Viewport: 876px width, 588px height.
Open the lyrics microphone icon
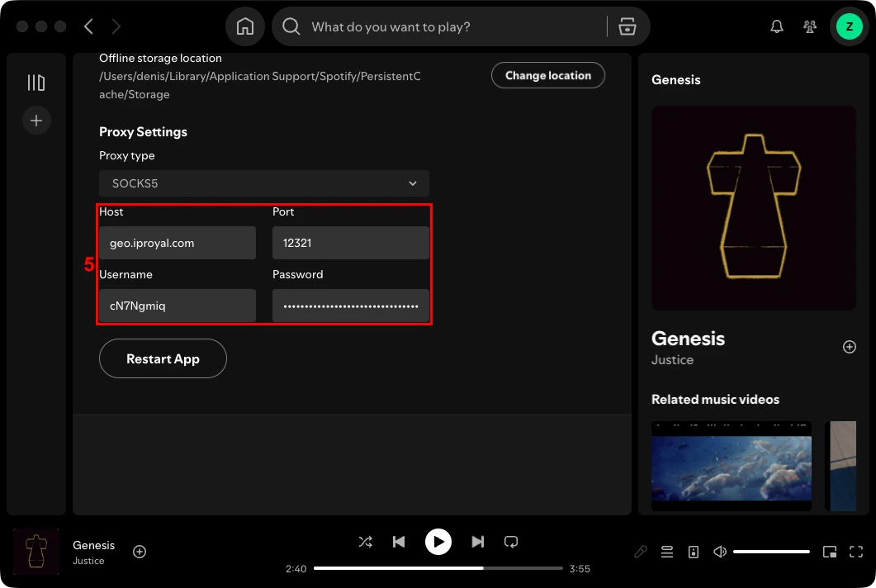641,552
